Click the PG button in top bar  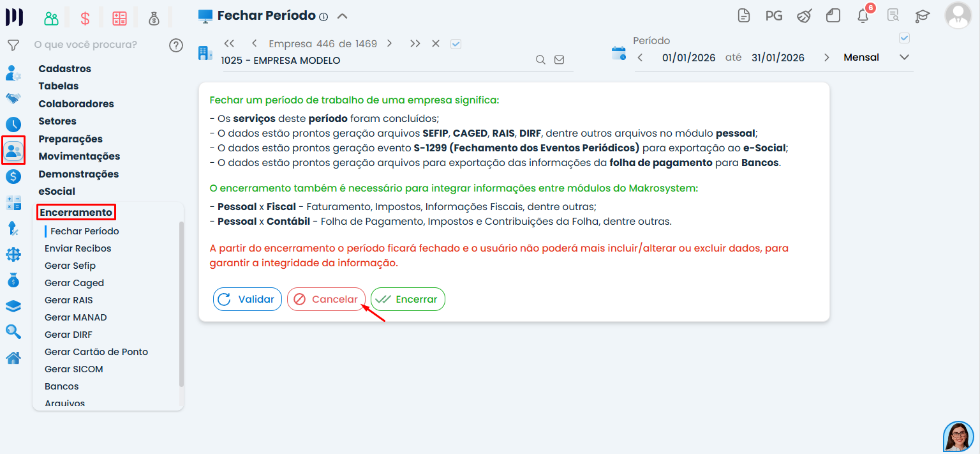click(x=774, y=16)
